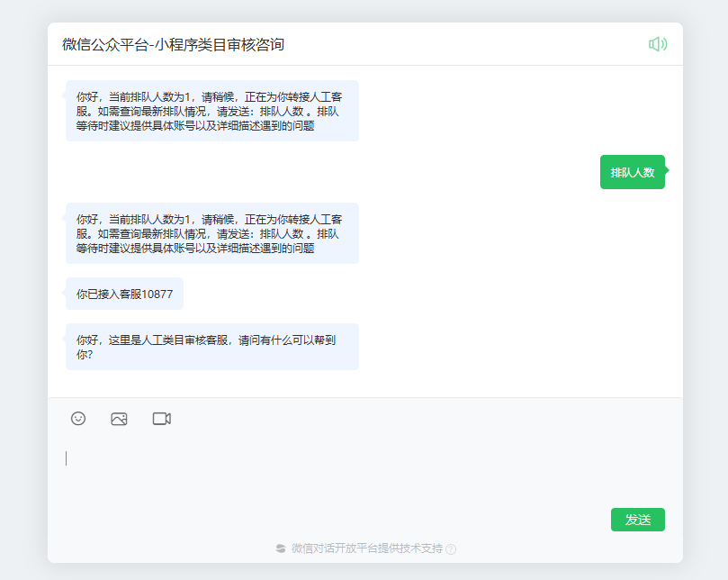Click the second queue message below 排队人数
The width and height of the screenshot is (728, 580).
point(212,233)
